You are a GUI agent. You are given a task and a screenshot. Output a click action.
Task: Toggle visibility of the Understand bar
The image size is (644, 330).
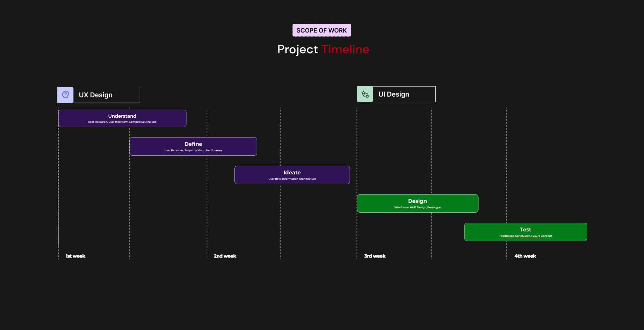[122, 118]
